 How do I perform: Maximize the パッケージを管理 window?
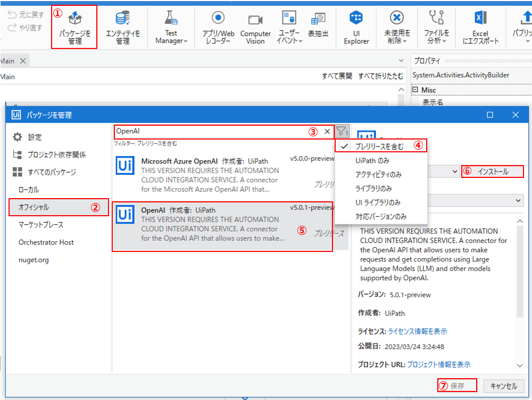[490, 115]
